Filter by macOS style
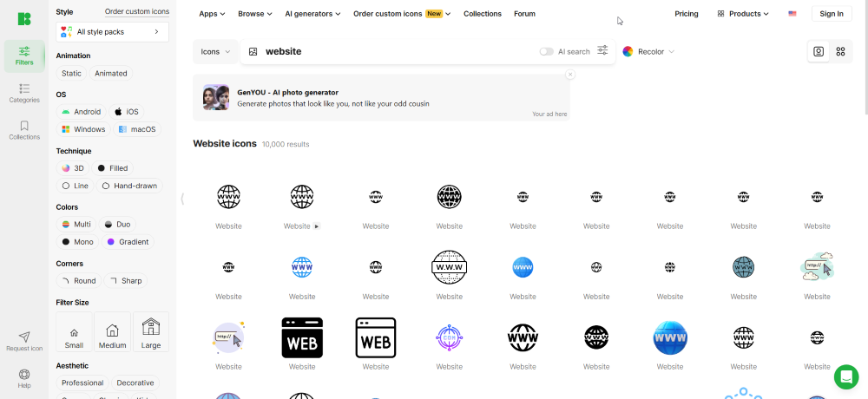Screen dimensions: 868x399 pos(137,129)
